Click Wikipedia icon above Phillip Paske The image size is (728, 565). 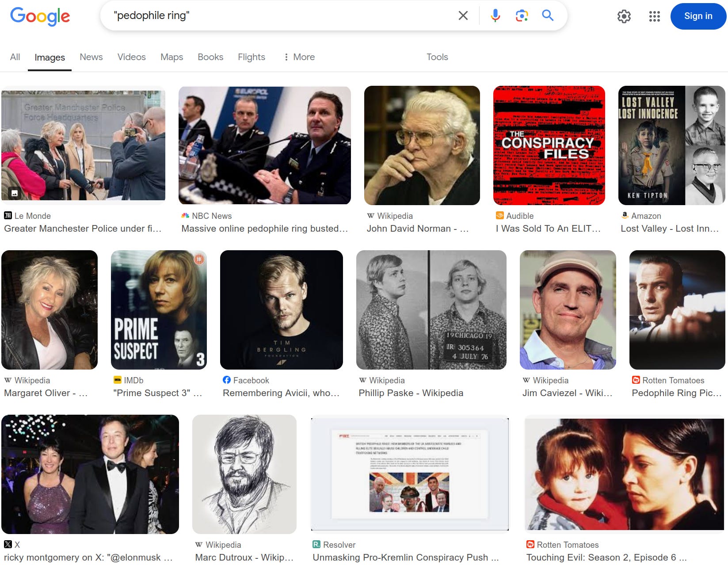362,380
